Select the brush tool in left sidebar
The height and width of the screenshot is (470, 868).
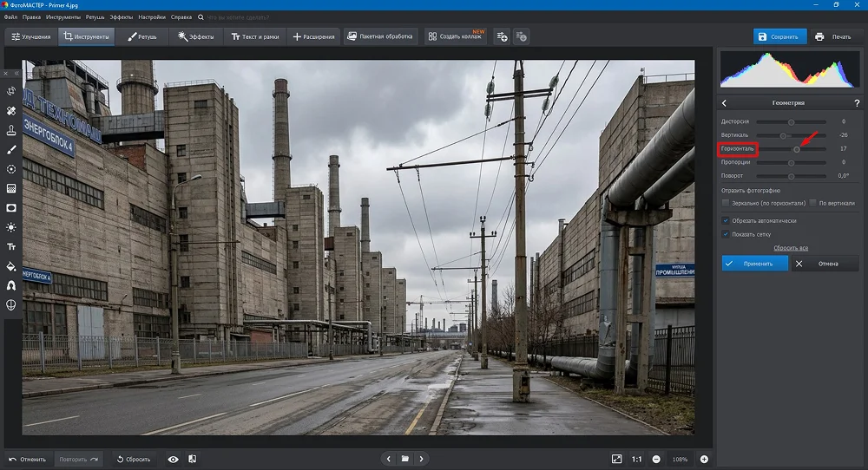pyautogui.click(x=11, y=149)
